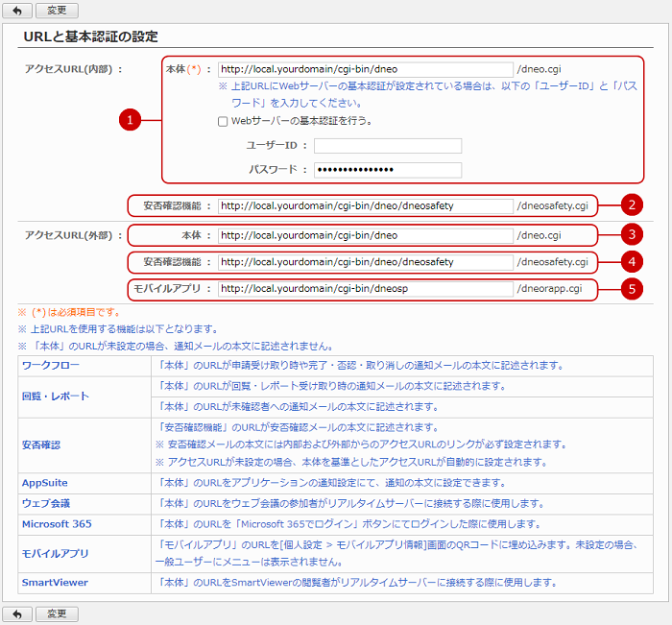Click red callout marker number 1
The image size is (672, 625).
pos(131,119)
